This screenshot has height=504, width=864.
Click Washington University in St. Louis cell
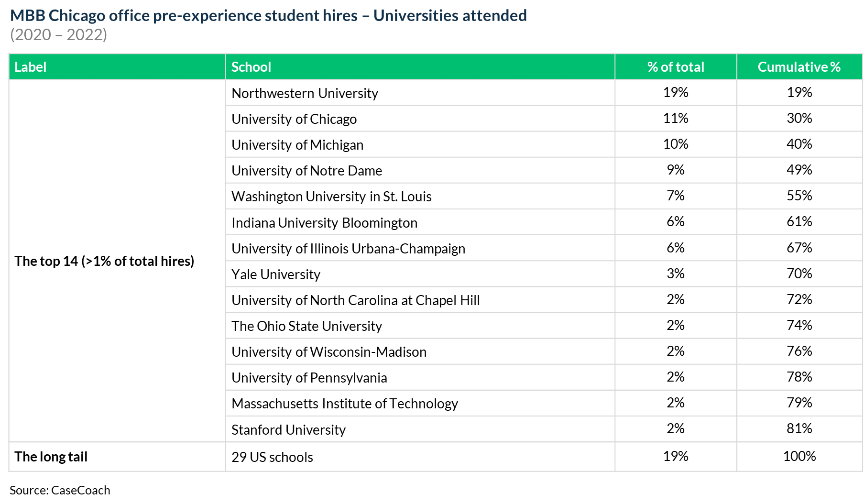coord(420,196)
